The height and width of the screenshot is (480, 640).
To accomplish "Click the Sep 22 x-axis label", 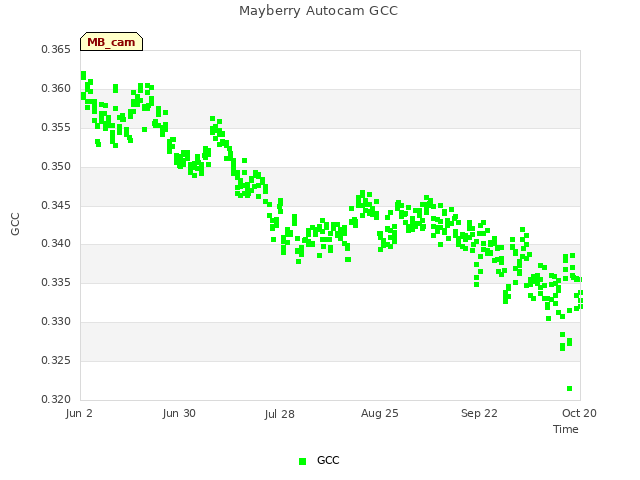I will [x=479, y=413].
